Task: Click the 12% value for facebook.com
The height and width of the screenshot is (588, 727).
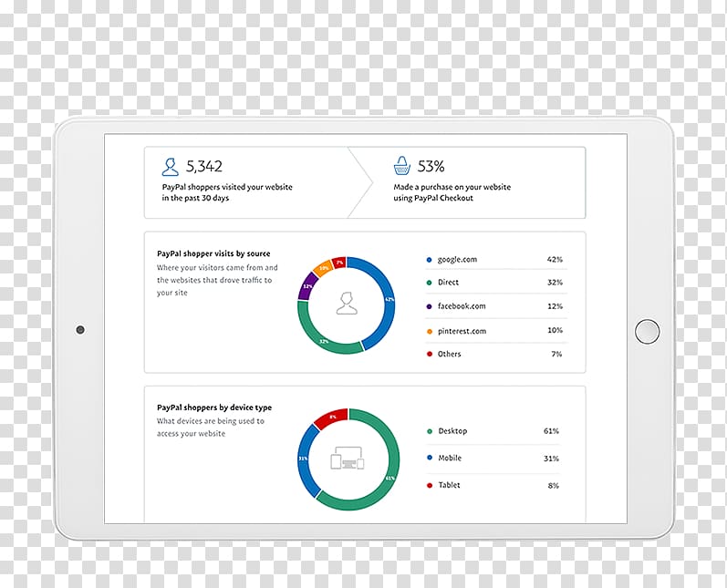Action: click(555, 306)
